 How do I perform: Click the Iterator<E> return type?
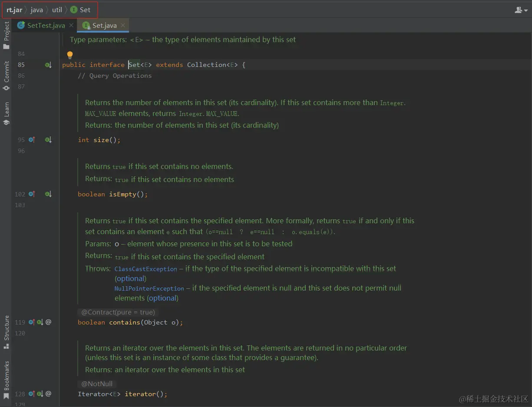[x=99, y=394]
